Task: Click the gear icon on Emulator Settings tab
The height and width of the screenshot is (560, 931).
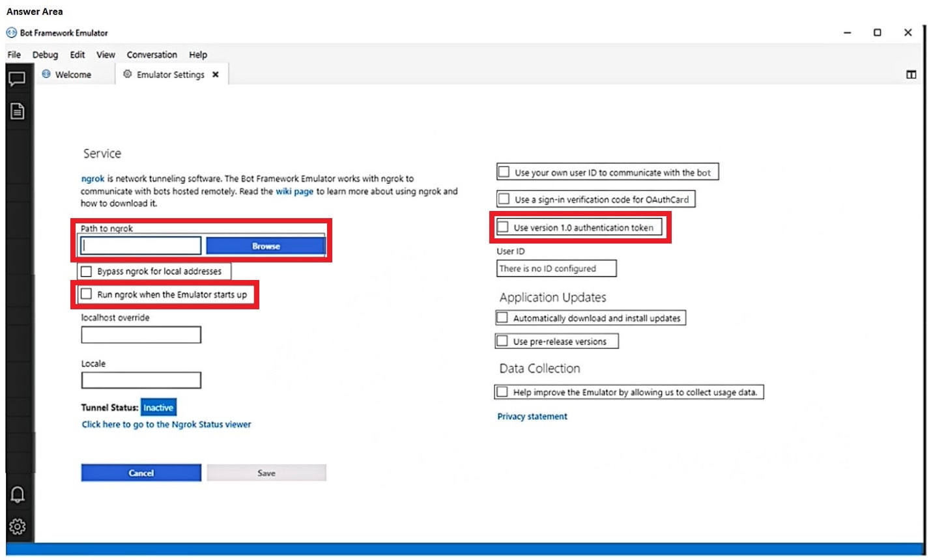Action: pyautogui.click(x=126, y=74)
